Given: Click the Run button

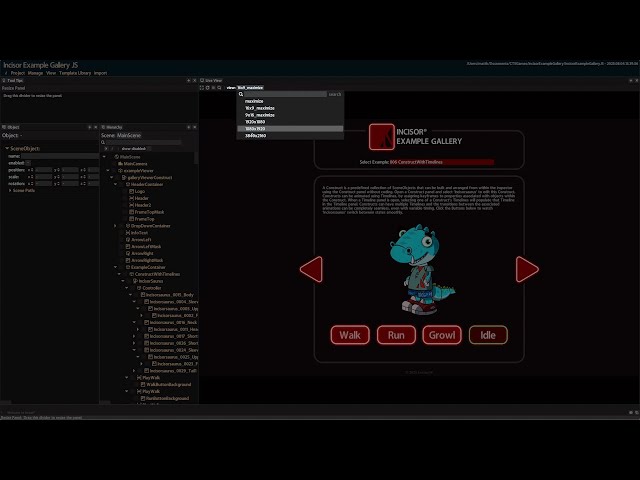Looking at the screenshot, I should 396,335.
